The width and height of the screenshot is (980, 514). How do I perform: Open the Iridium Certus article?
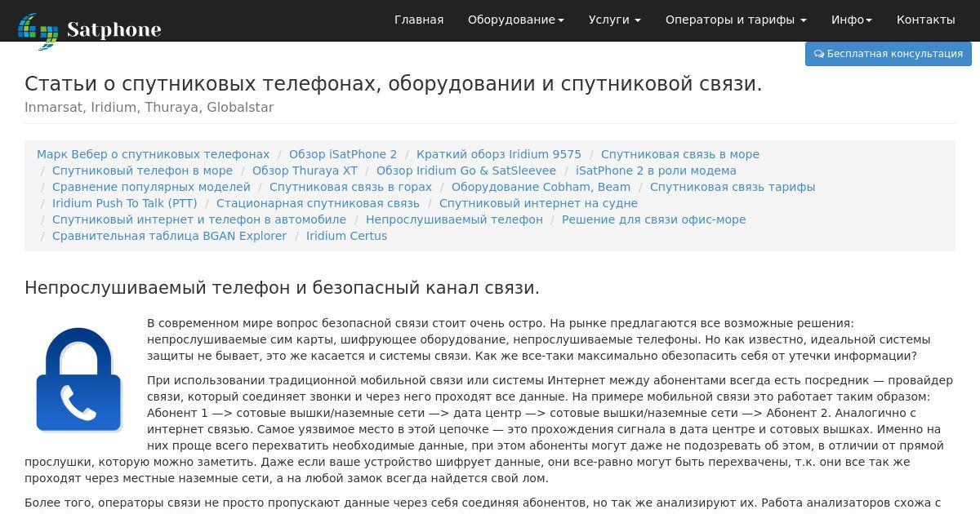(x=346, y=236)
